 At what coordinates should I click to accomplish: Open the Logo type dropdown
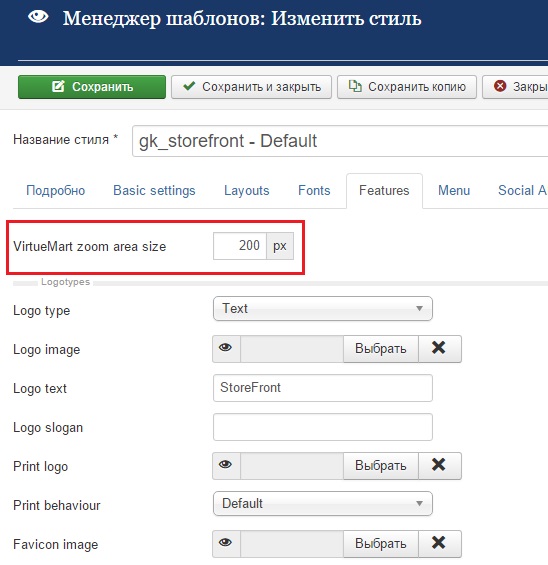323,308
